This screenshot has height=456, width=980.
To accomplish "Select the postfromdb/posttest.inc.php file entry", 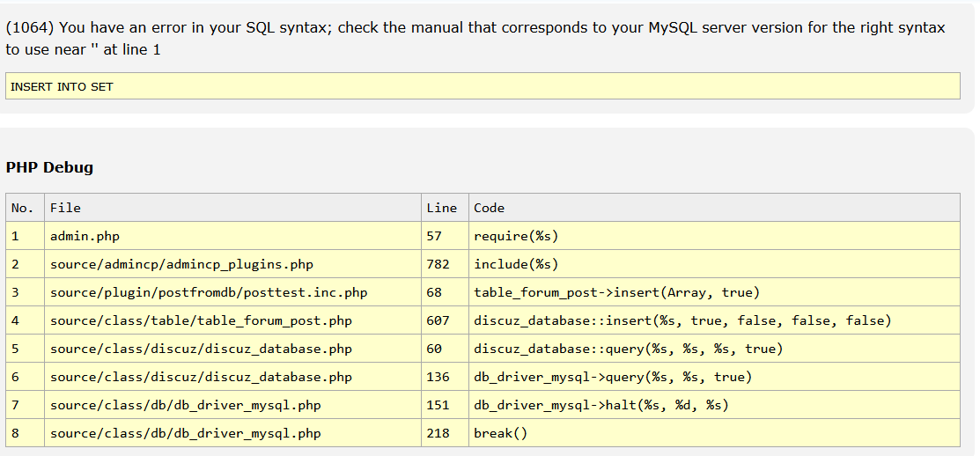I will (x=209, y=292).
